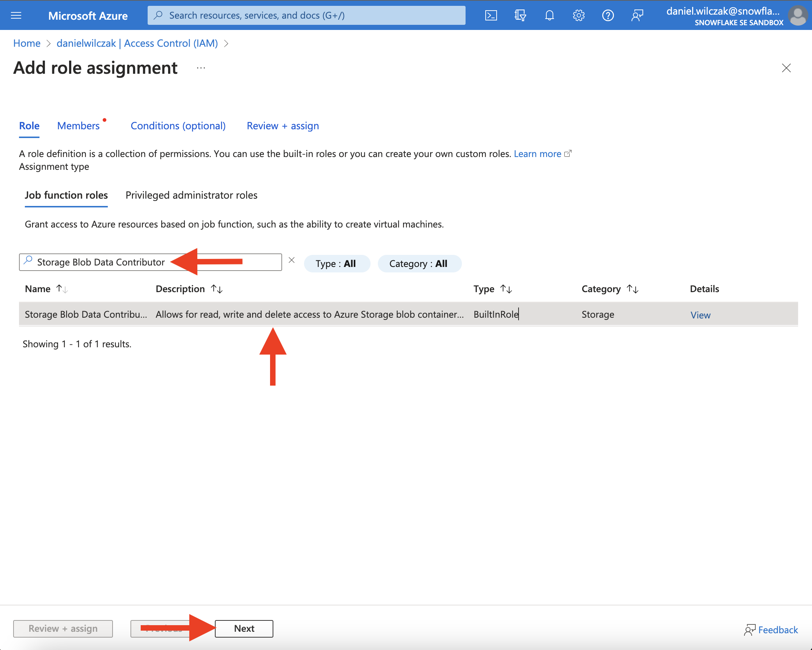The width and height of the screenshot is (812, 650).
Task: Select Job function roles tab
Action: pos(66,195)
